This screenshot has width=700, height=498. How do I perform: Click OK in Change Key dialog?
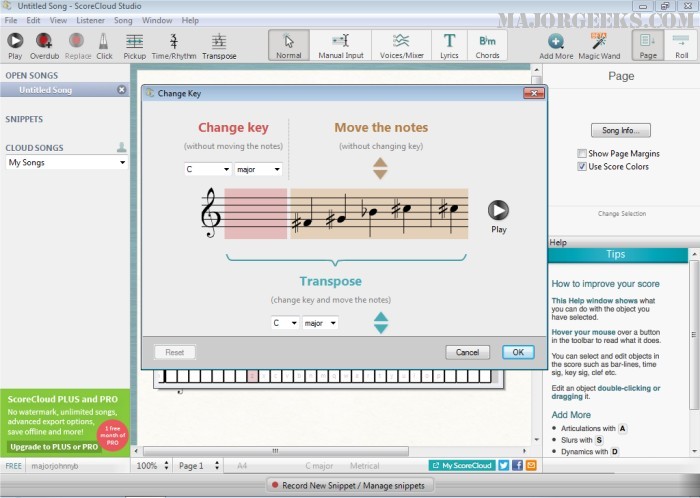[518, 352]
